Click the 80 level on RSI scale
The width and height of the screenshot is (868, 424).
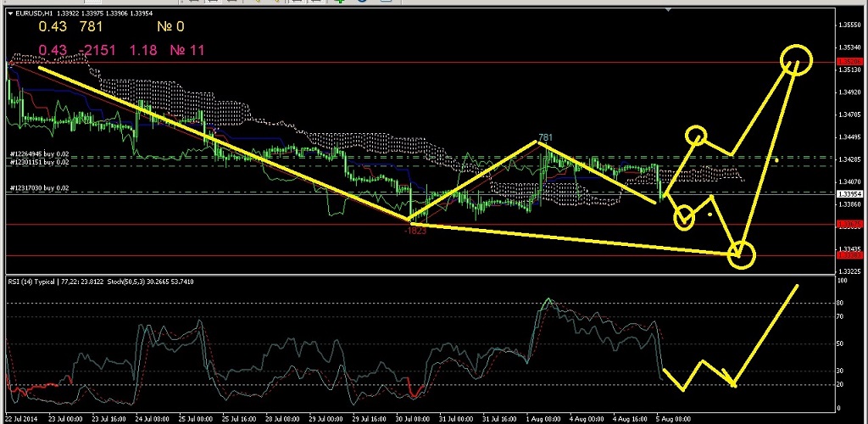coord(842,302)
